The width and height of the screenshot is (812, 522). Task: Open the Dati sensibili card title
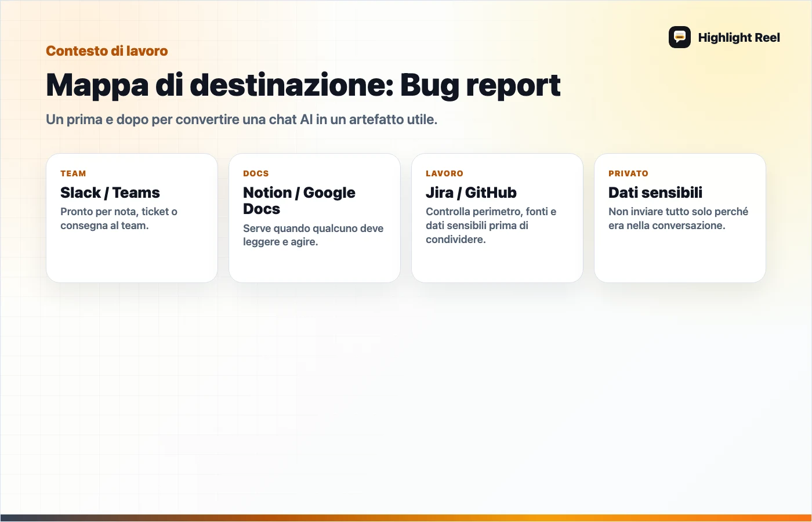[x=655, y=193]
